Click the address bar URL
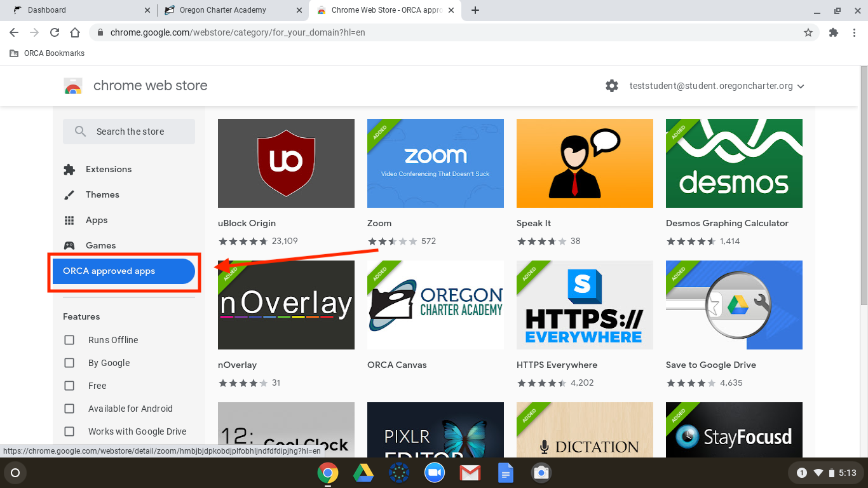Screen dimensions: 868x488 (x=238, y=32)
